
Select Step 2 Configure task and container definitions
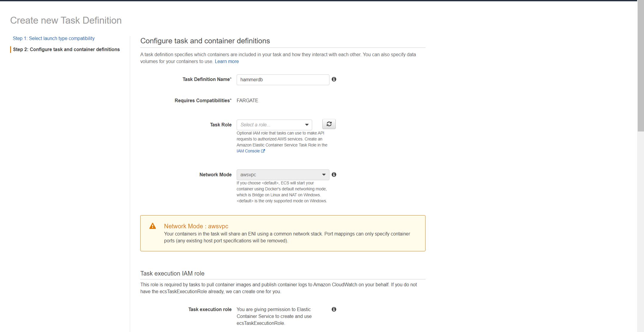pos(66,49)
